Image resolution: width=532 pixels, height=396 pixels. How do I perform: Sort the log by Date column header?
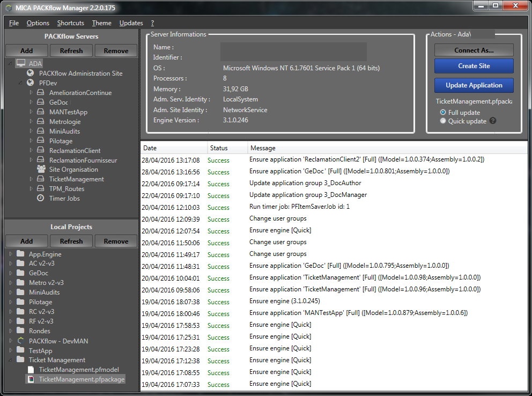coord(174,148)
